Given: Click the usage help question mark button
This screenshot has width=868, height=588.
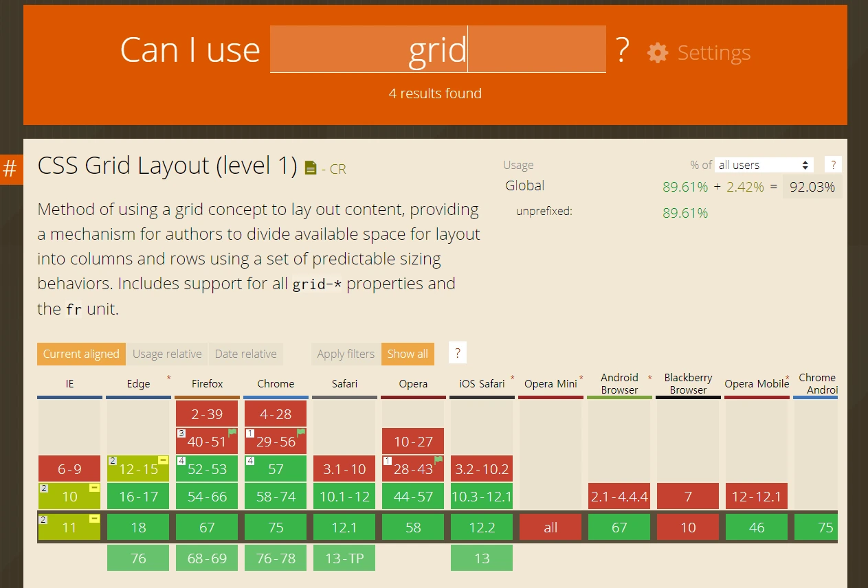Looking at the screenshot, I should coord(833,165).
